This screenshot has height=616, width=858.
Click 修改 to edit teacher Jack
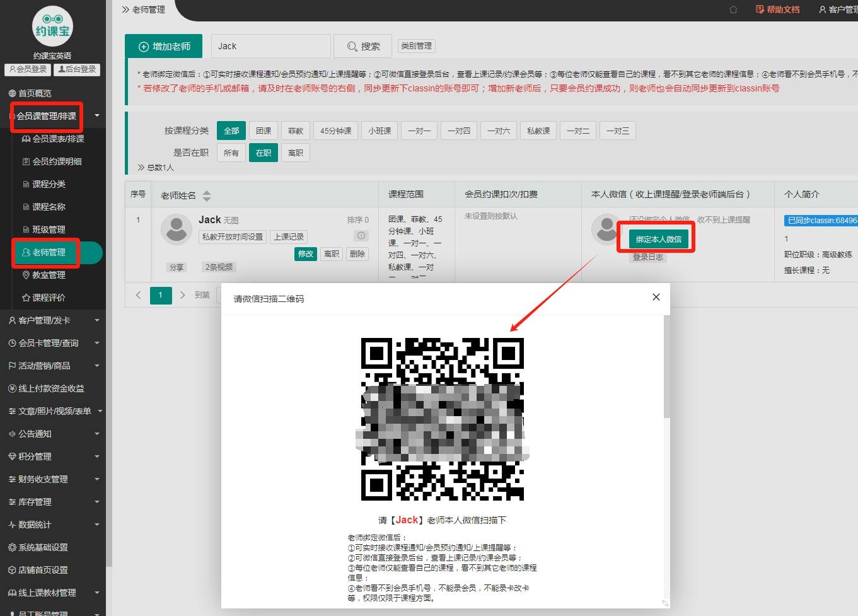click(305, 254)
